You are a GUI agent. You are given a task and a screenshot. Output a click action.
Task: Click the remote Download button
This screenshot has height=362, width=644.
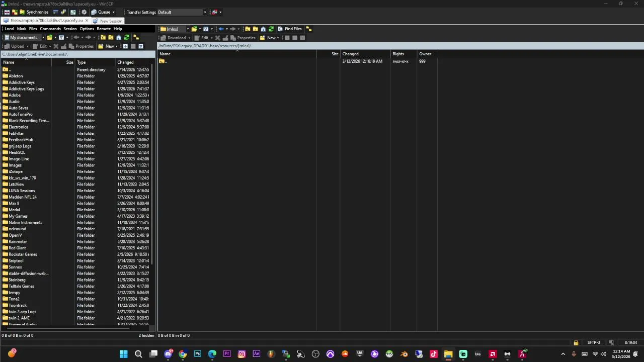[173, 38]
